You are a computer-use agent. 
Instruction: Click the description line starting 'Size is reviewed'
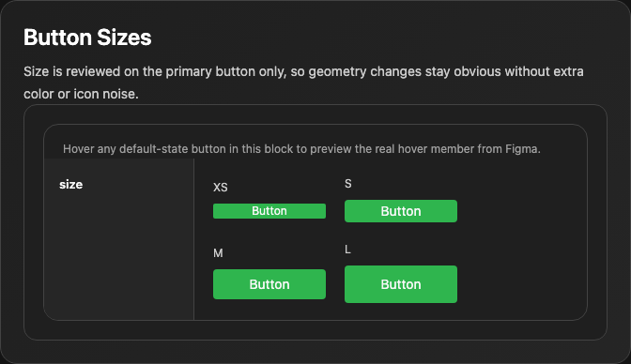(303, 71)
